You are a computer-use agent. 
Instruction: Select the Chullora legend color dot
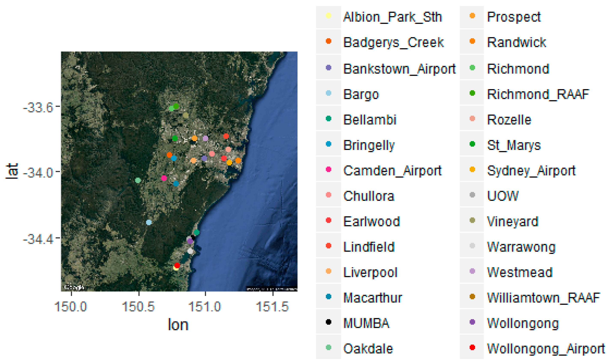click(x=328, y=195)
